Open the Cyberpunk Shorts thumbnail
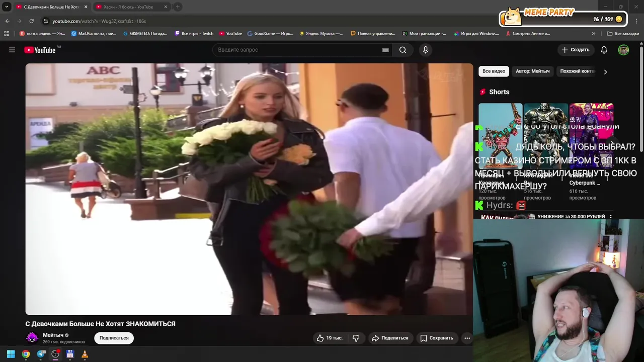This screenshot has height=362, width=644. [x=591, y=136]
